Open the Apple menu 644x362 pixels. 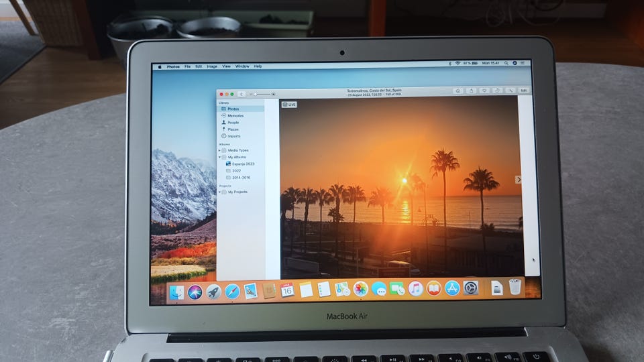tap(160, 66)
